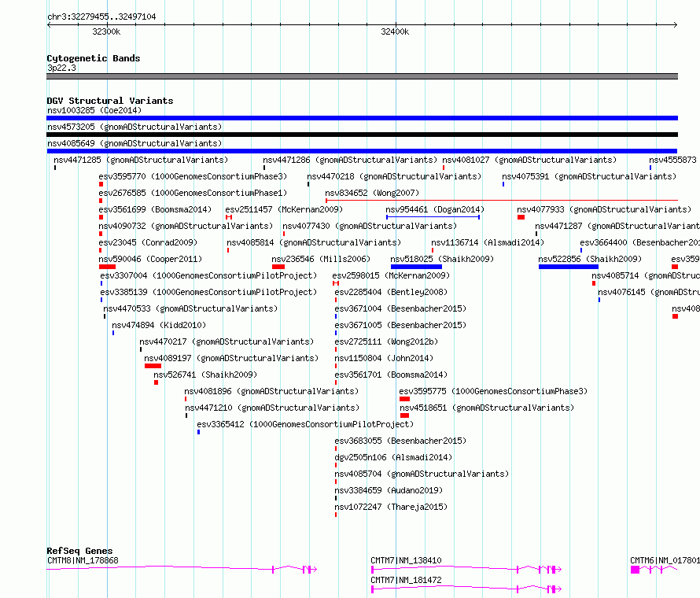
Task: Click esv3561701 (Boomsma2014) label
Action: 391,375
